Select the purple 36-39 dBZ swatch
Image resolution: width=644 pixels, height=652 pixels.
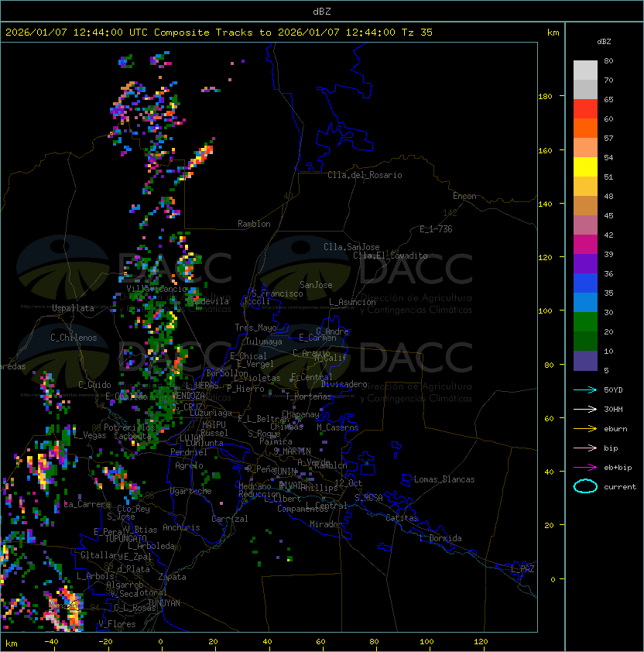[585, 263]
